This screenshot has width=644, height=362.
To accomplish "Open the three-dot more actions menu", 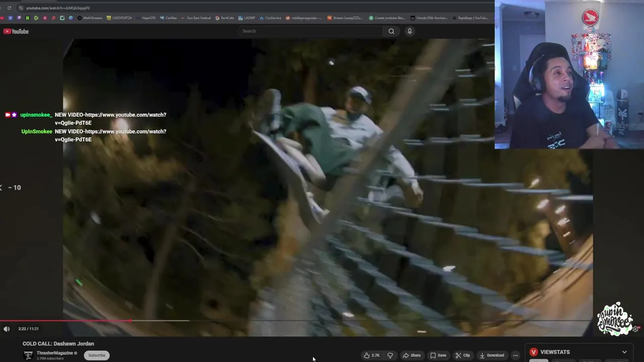I will 515,355.
